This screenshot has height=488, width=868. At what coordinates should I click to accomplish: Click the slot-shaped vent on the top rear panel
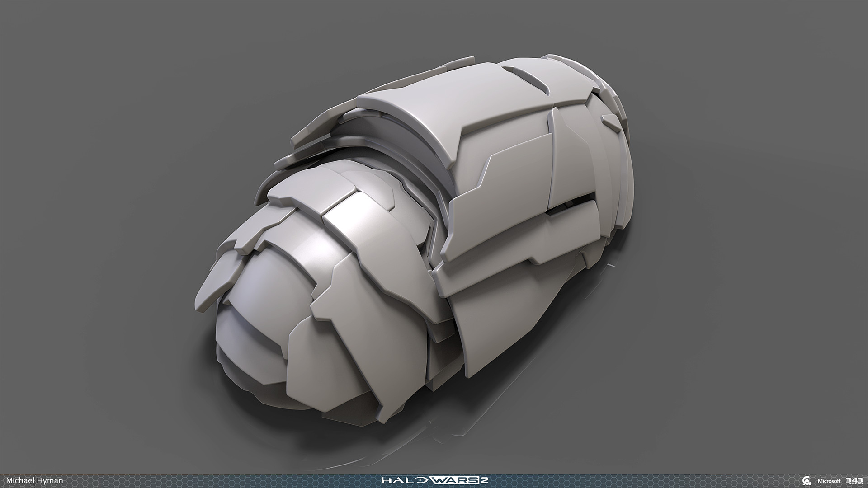tap(529, 78)
